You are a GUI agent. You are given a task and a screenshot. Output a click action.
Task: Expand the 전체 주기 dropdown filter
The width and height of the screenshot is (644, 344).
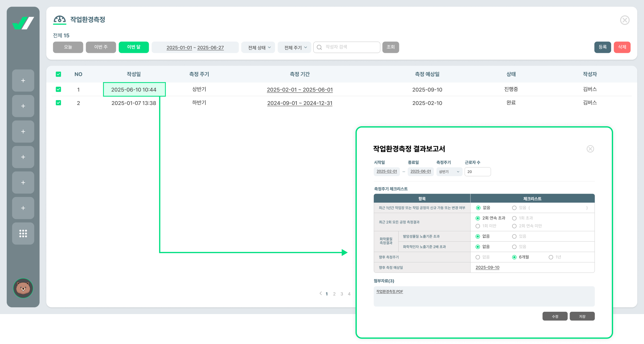click(x=295, y=47)
